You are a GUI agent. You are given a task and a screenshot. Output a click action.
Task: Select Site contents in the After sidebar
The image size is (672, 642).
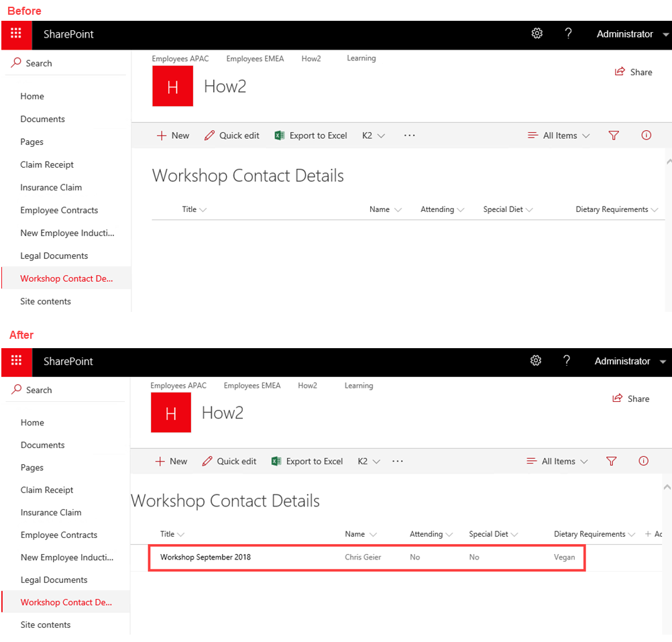click(46, 625)
